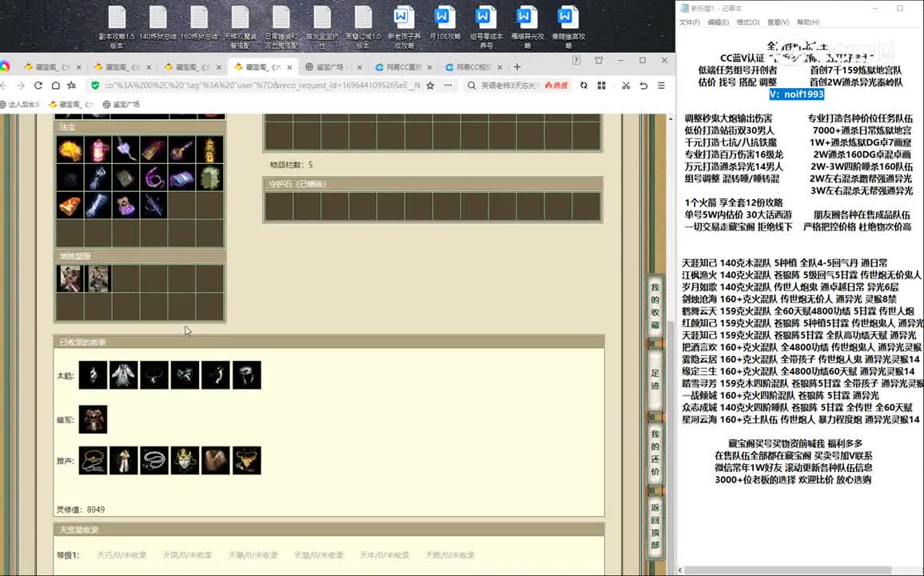The width and height of the screenshot is (924, 576).
Task: Open Notepad 格式(O) menu
Action: point(748,22)
